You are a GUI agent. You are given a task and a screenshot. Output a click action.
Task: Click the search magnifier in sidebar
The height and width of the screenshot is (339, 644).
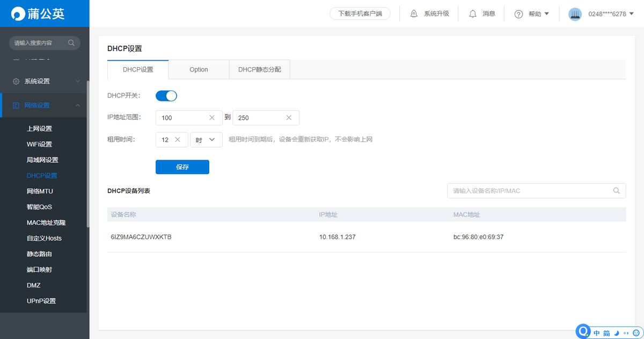(x=71, y=43)
